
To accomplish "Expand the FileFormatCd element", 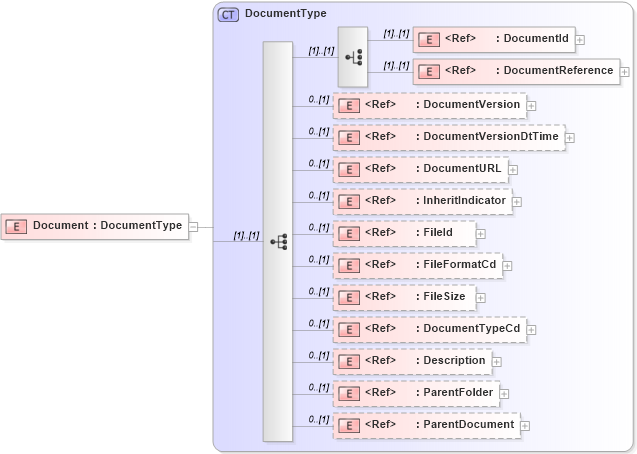I will pyautogui.click(x=507, y=266).
